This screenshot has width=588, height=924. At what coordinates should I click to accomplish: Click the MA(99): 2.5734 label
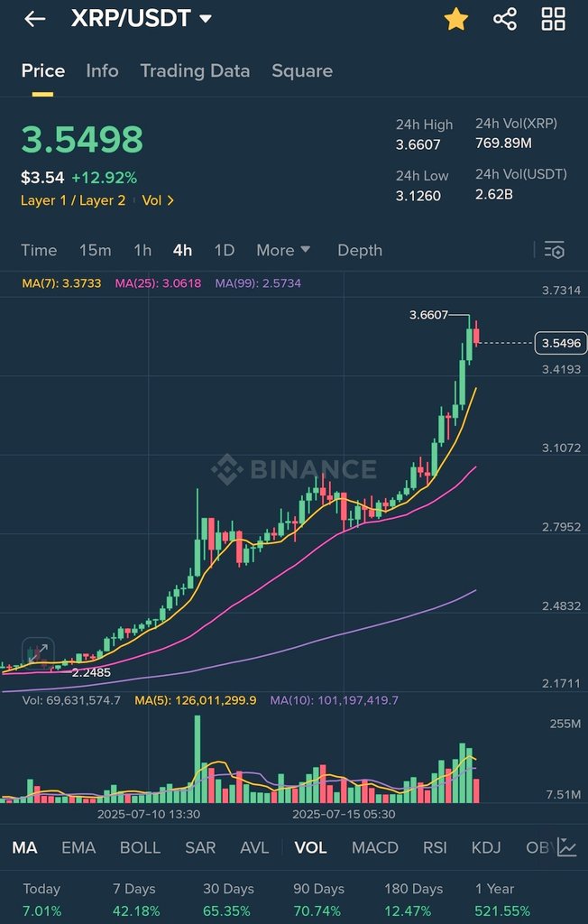[258, 283]
